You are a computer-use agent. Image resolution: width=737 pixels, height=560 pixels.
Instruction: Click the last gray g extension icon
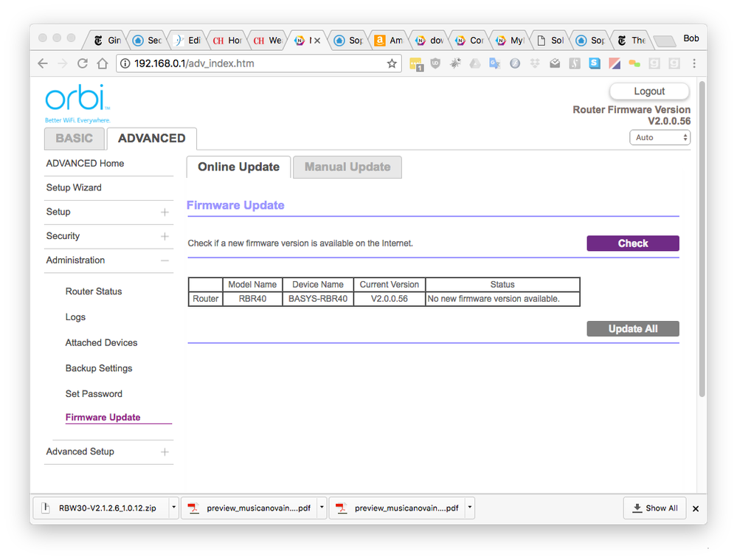pos(674,63)
